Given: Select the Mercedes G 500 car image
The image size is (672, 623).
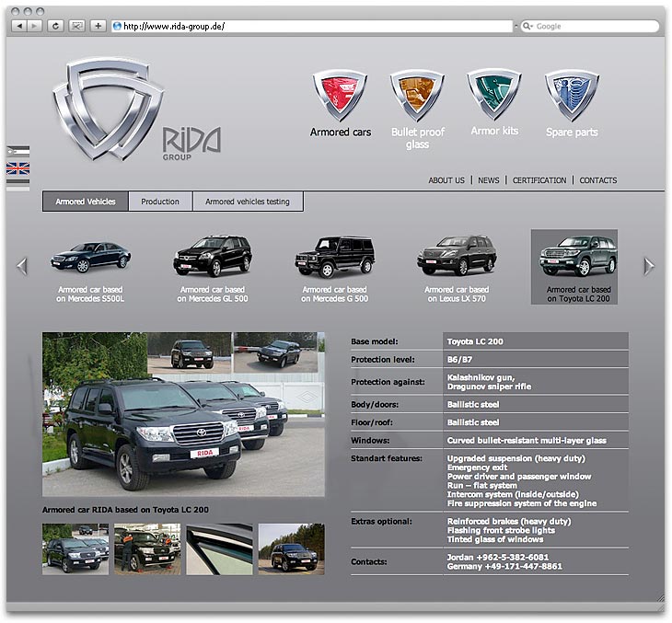Looking at the screenshot, I should click(x=335, y=256).
